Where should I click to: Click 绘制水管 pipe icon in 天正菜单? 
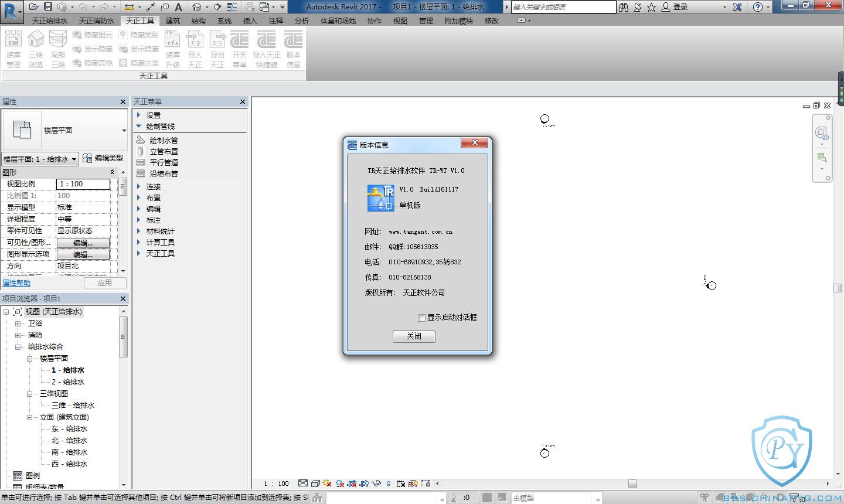click(141, 140)
